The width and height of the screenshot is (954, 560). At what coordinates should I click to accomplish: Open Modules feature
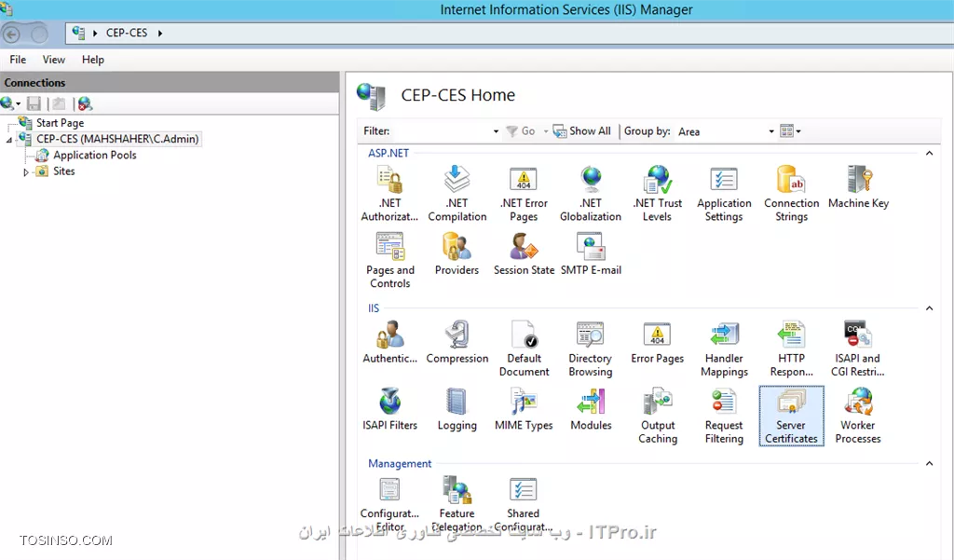coord(591,410)
